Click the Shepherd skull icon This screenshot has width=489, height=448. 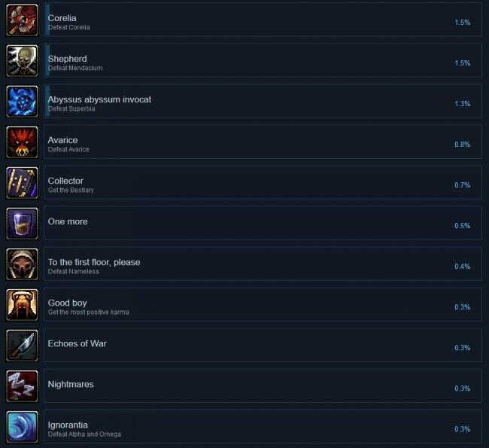22,61
